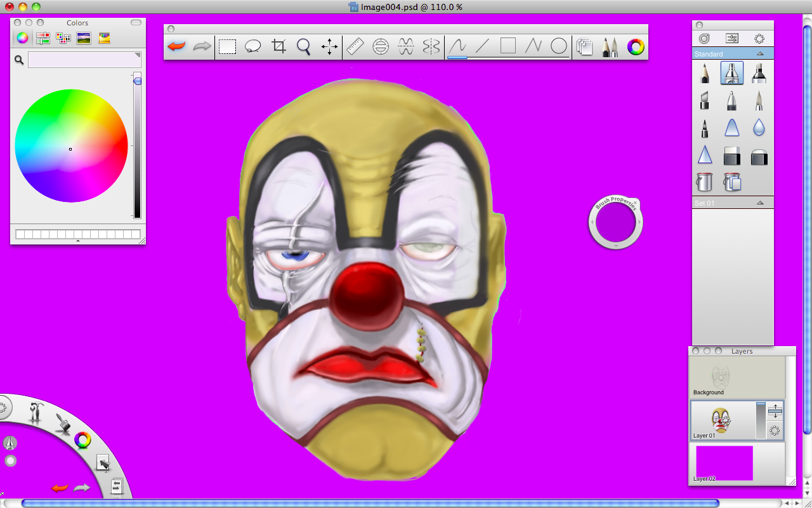This screenshot has width=812, height=508.
Task: Toggle the Layers window from toolbar
Action: point(584,47)
